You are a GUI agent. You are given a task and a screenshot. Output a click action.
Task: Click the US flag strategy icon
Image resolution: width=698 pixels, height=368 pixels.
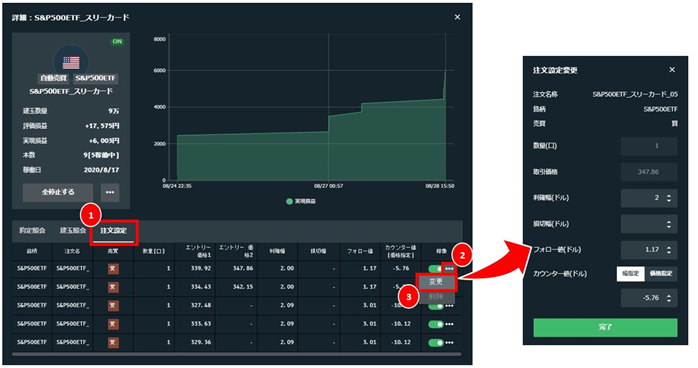(71, 62)
